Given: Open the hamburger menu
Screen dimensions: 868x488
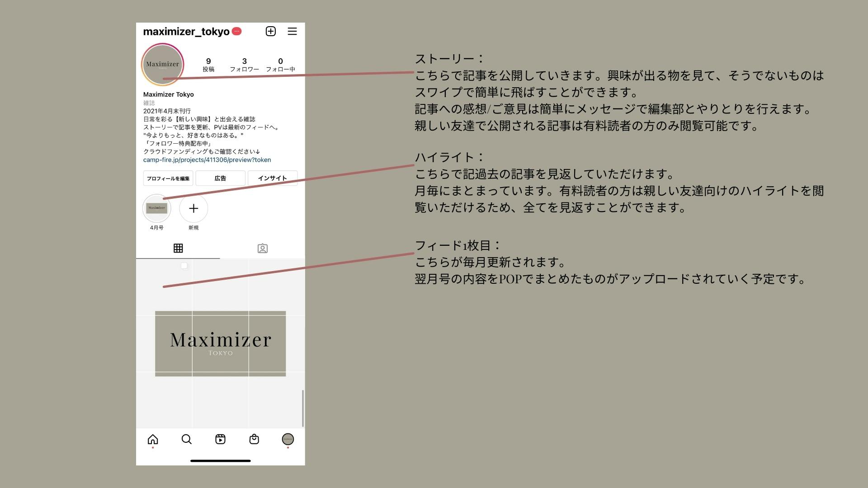Looking at the screenshot, I should click(x=292, y=31).
